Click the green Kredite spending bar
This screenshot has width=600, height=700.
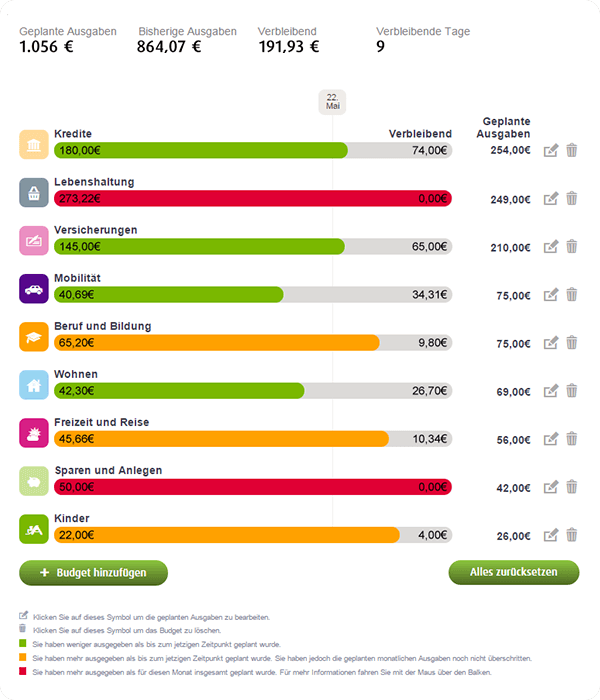(201, 150)
